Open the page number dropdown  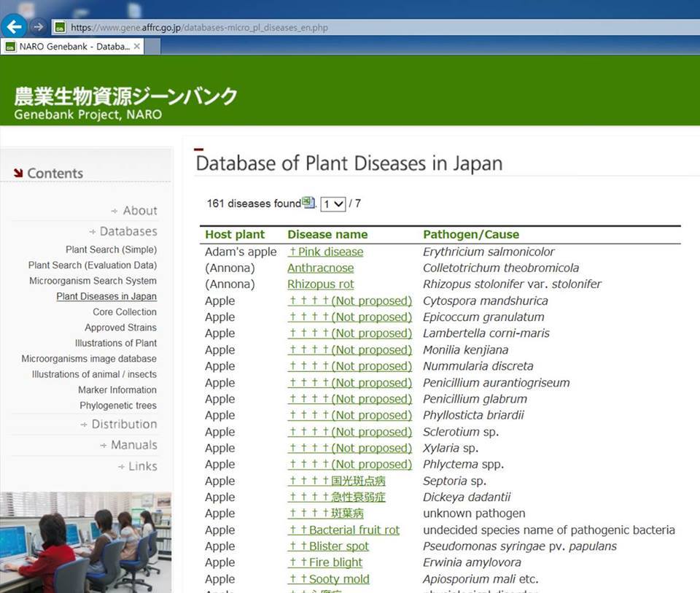[x=333, y=204]
